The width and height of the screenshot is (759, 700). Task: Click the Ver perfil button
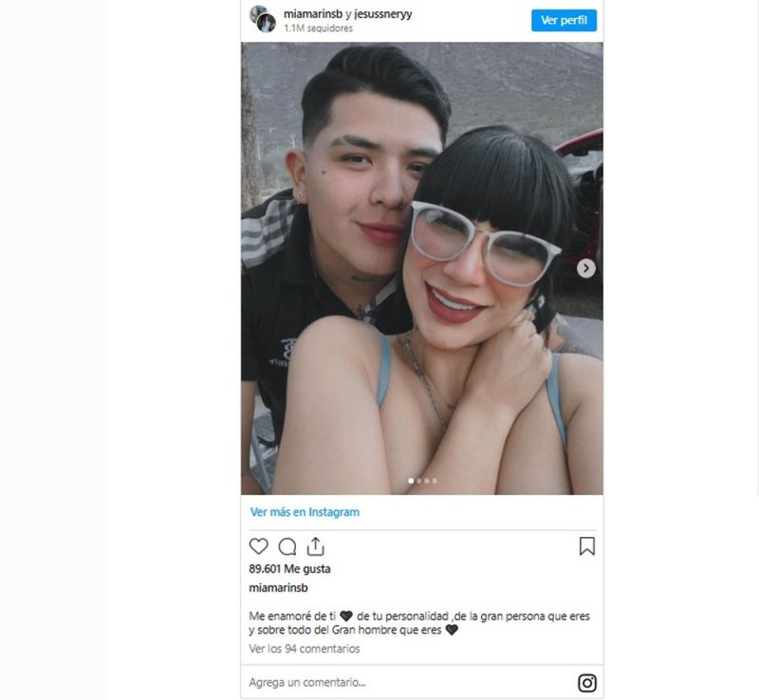click(564, 20)
